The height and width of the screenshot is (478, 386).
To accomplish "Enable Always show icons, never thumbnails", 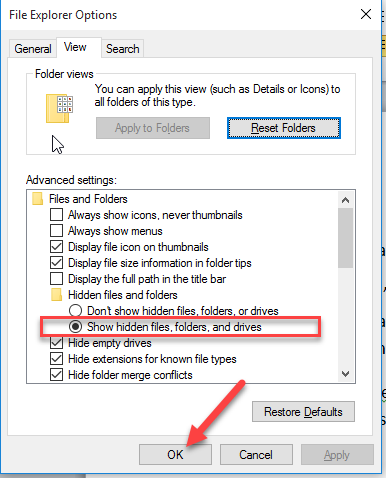I will 56,215.
